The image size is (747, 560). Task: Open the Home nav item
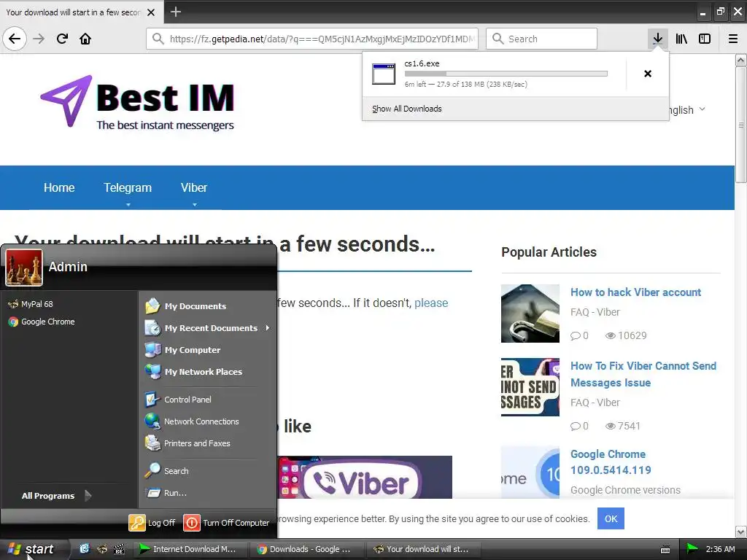[x=59, y=187]
